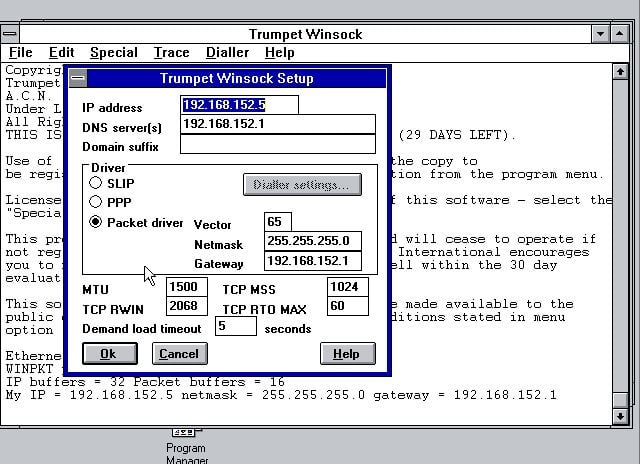Open the Trumpet Winsock window control menu box
This screenshot has width=640, height=464.
point(10,34)
